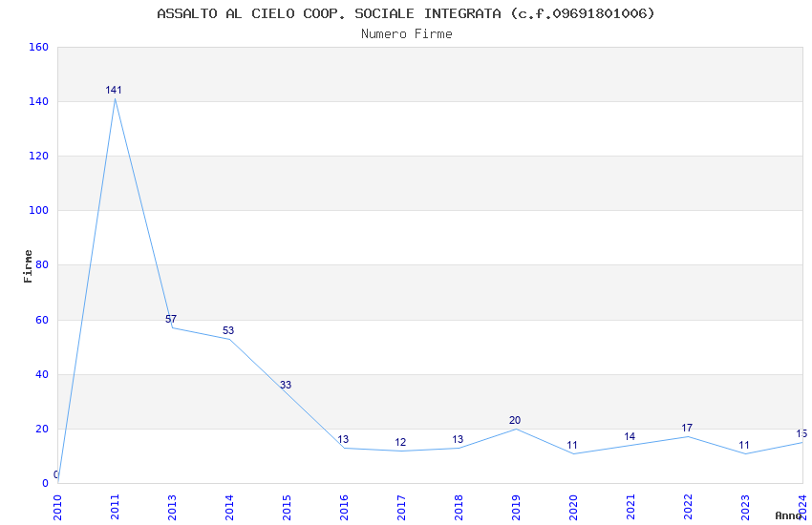The width and height of the screenshot is (812, 525).
Task: Click the 14 data label for 2021
Action: pyautogui.click(x=630, y=437)
